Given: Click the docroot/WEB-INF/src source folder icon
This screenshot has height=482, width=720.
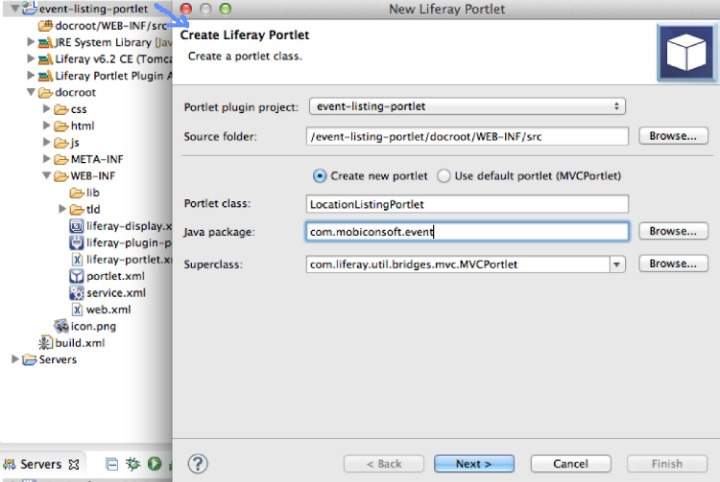Looking at the screenshot, I should 45,26.
